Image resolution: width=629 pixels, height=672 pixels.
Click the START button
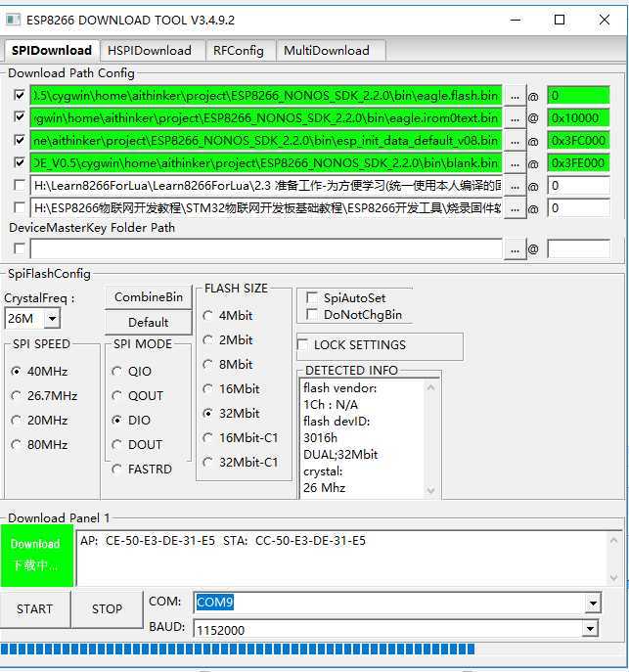tap(34, 609)
